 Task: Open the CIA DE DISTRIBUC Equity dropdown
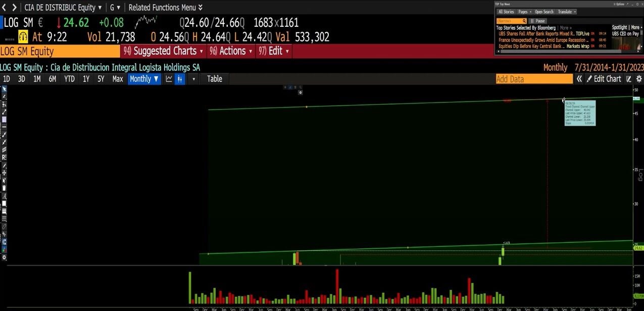pyautogui.click(x=63, y=8)
